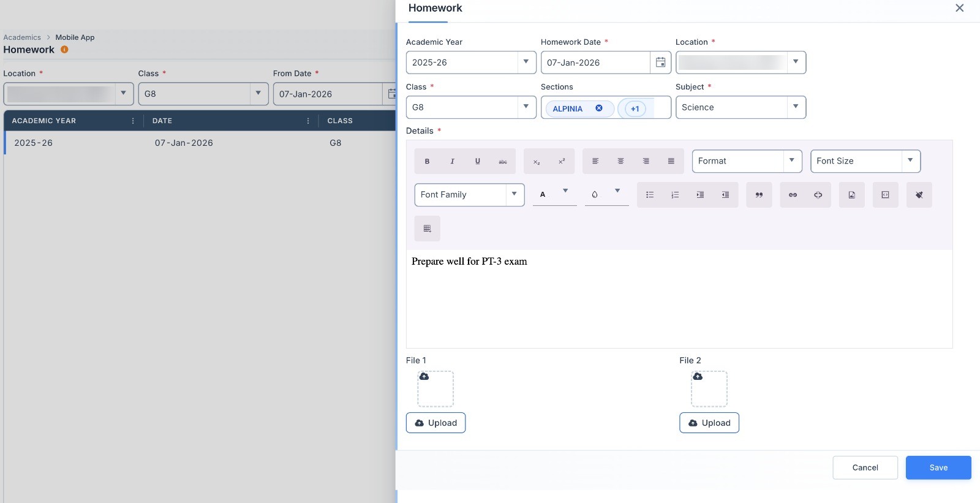Open the HTML source view
This screenshot has width=980, height=503.
[x=886, y=195]
